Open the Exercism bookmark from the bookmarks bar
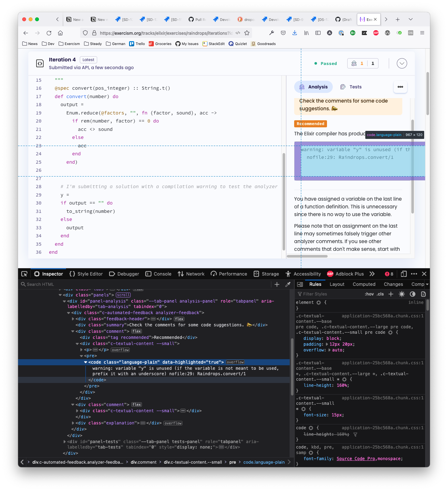 [69, 43]
